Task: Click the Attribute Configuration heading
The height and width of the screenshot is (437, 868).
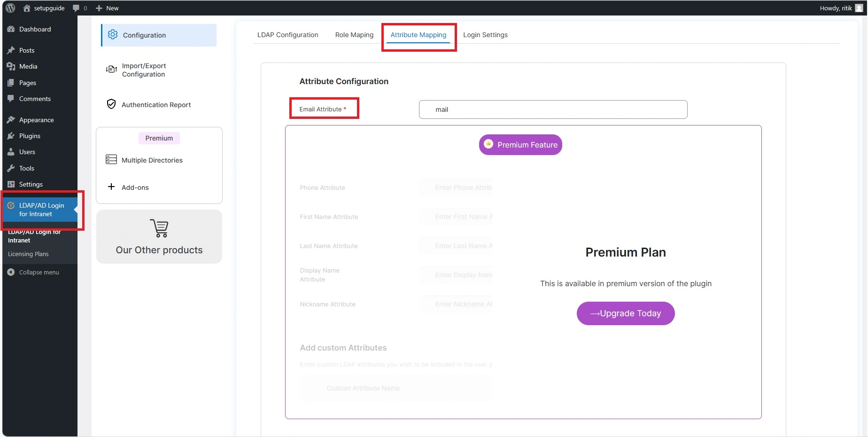Action: click(344, 81)
